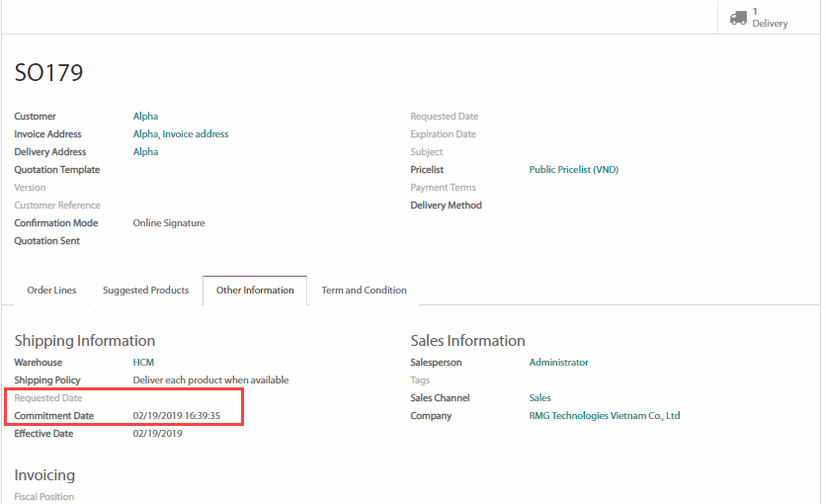Click the RMG Technologies Vietnam company value
Image resolution: width=826 pixels, height=504 pixels.
point(604,416)
